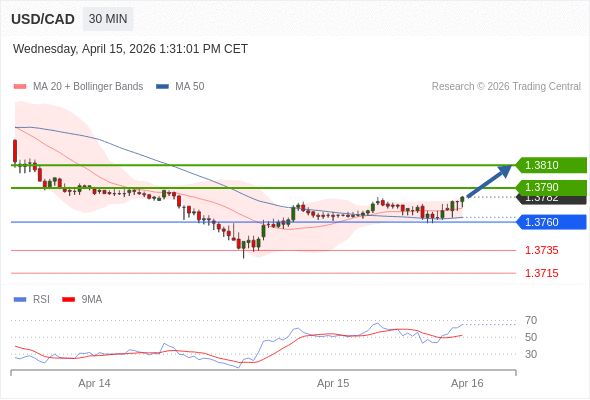
Task: Click the MA 50 blue legend swatch
Action: tap(162, 87)
